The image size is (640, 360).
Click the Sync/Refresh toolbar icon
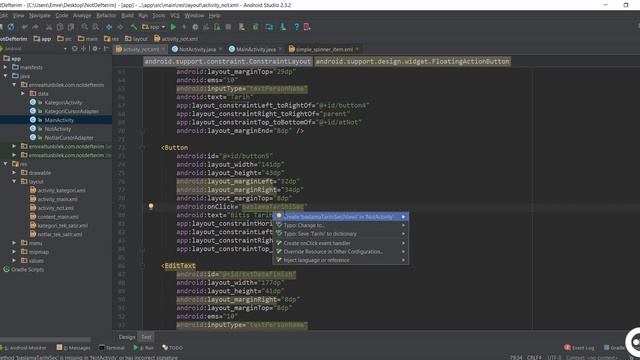coord(11,27)
